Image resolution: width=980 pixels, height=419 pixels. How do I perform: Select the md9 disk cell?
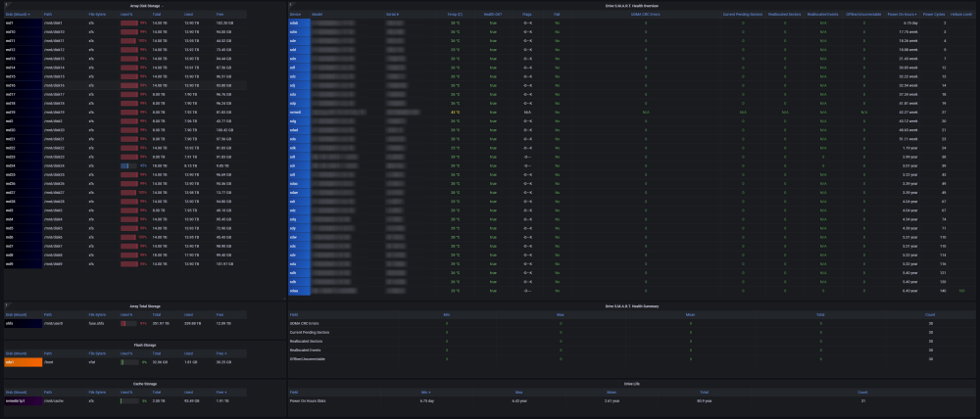point(24,264)
